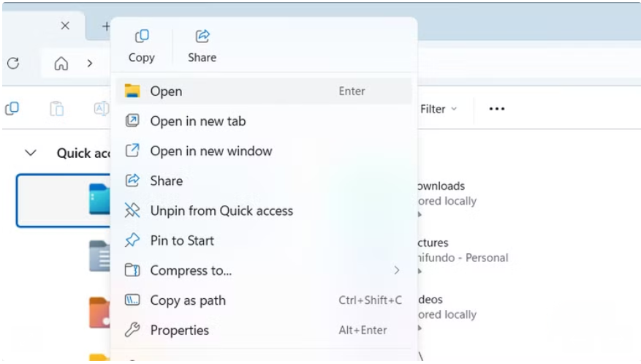Collapse the Quick access section
The height and width of the screenshot is (364, 641).
pyautogui.click(x=31, y=153)
